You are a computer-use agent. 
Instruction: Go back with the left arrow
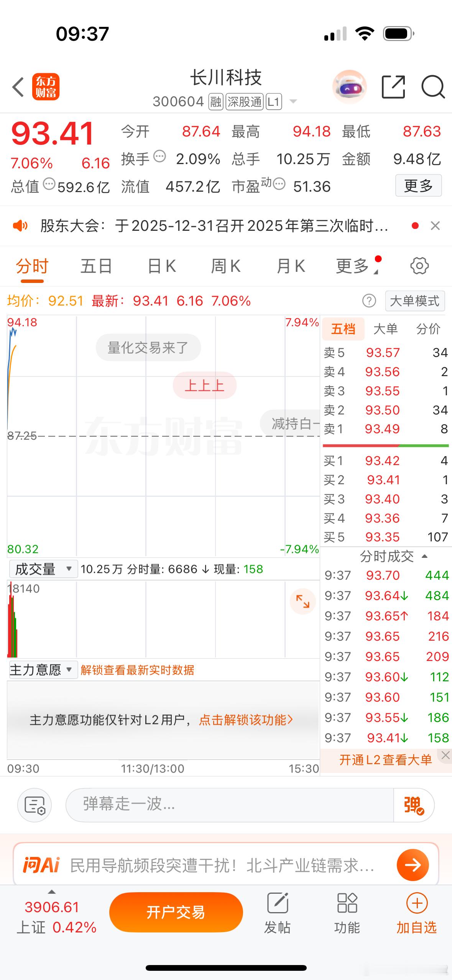pyautogui.click(x=18, y=87)
